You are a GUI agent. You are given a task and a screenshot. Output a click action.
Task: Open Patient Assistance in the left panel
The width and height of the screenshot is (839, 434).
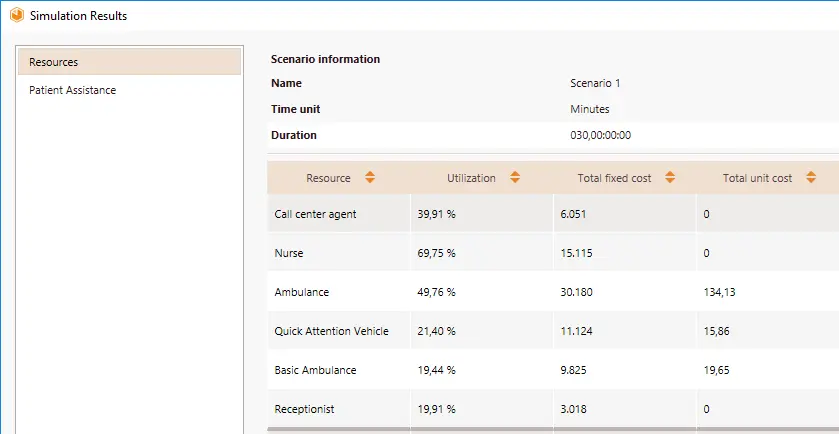[129, 90]
